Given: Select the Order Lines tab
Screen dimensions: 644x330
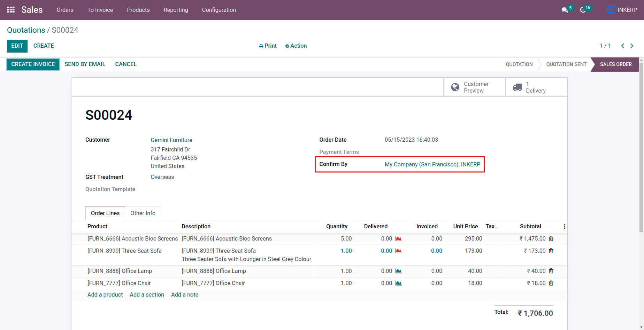Looking at the screenshot, I should [105, 213].
